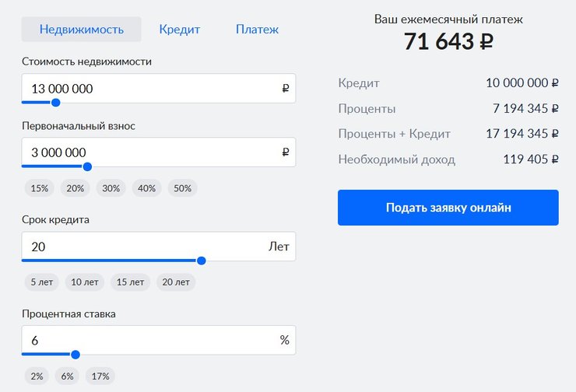Choose the 15 лет term preset
This screenshot has width=576, height=392.
click(131, 282)
